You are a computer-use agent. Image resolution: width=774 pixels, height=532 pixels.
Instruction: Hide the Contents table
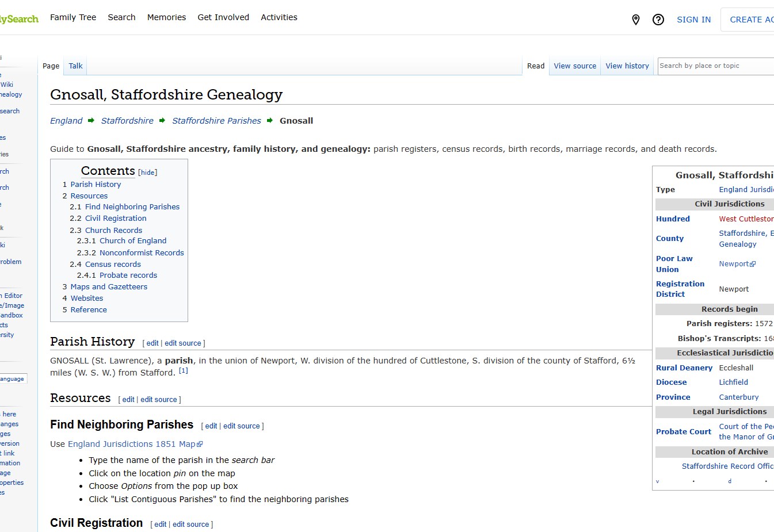[x=148, y=173]
